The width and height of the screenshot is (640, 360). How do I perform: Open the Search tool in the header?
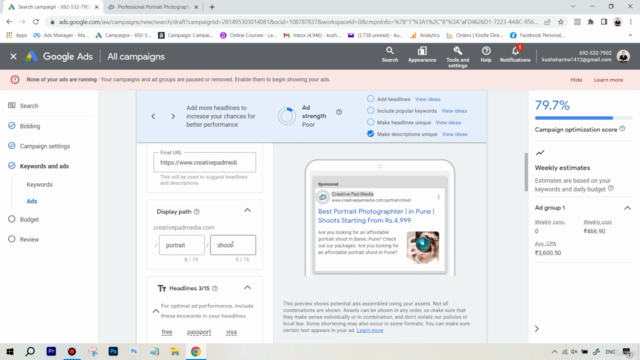[390, 54]
